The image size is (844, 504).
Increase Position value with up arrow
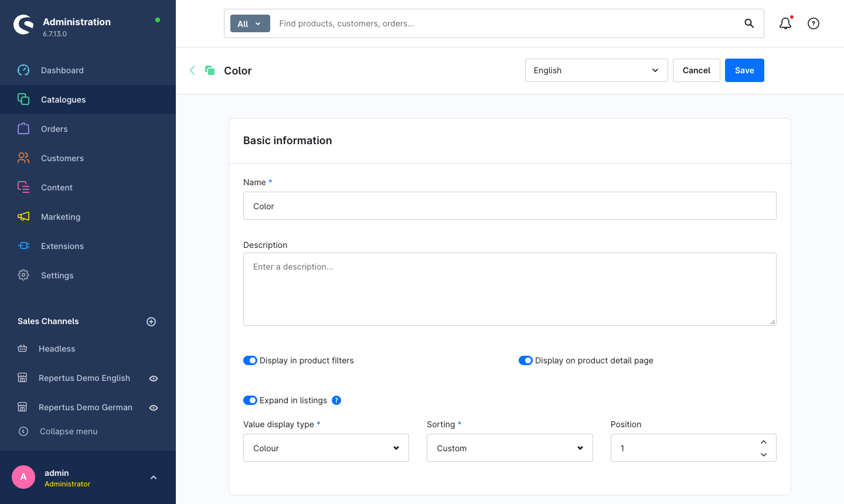click(x=764, y=442)
